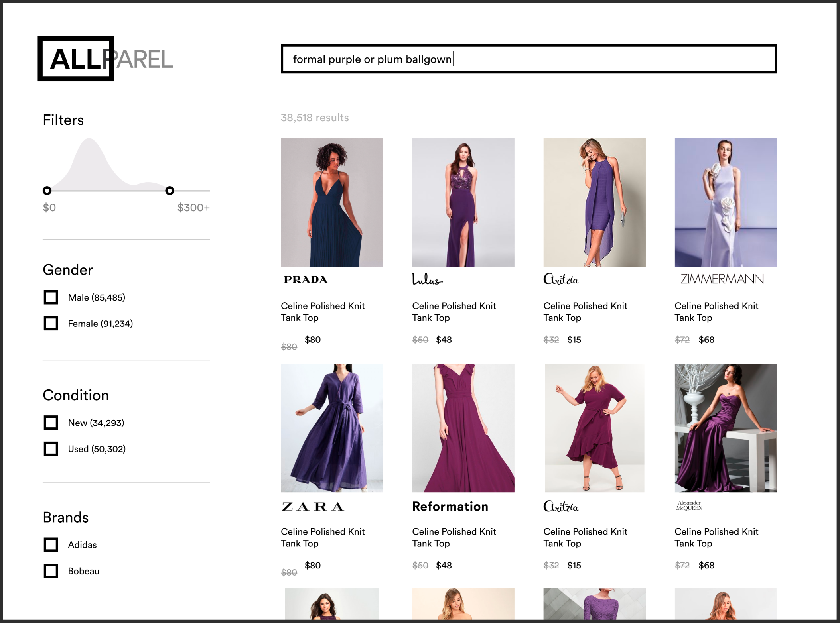This screenshot has width=840, height=623.
Task: Open the first-row Aritzia purple dress photo
Action: [x=594, y=202]
